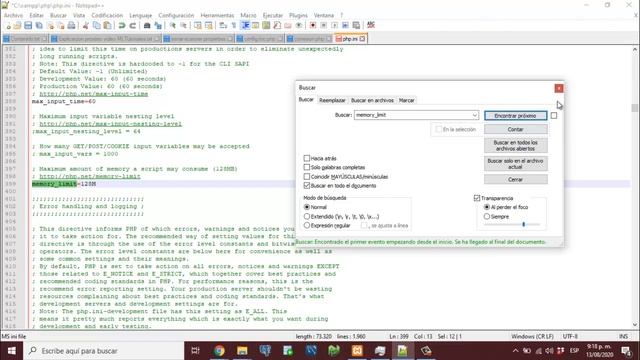
Task: Click the Open file toolbar icon
Action: 18,25
